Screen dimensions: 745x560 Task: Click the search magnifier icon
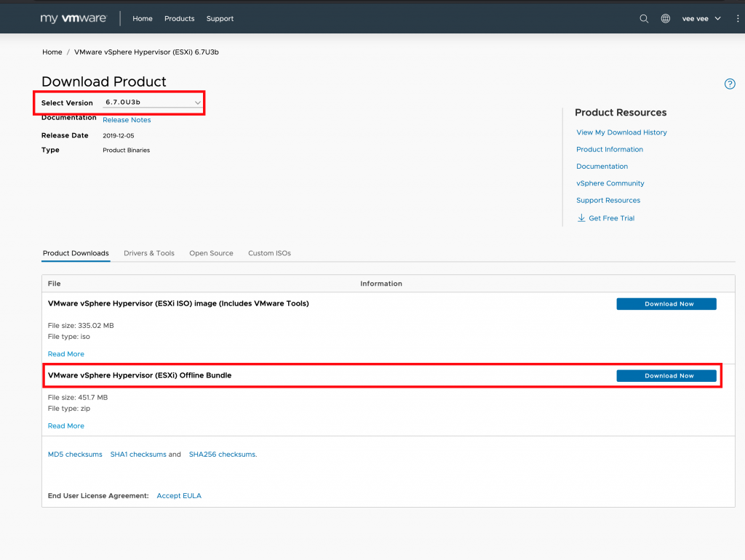click(644, 19)
